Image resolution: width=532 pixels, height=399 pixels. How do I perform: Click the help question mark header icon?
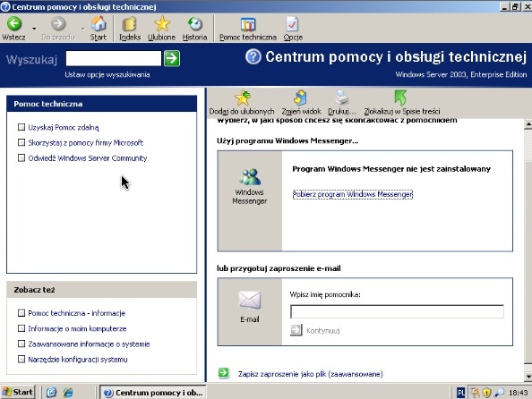point(253,56)
